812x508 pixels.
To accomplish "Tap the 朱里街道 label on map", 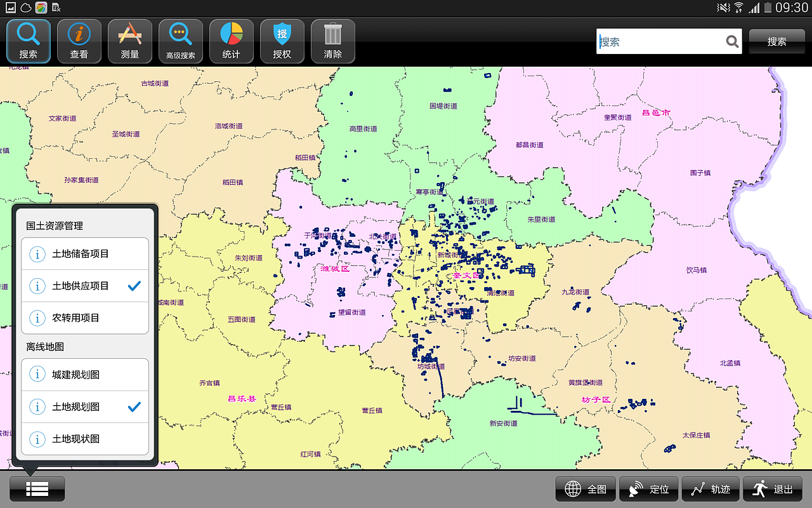I will [541, 219].
